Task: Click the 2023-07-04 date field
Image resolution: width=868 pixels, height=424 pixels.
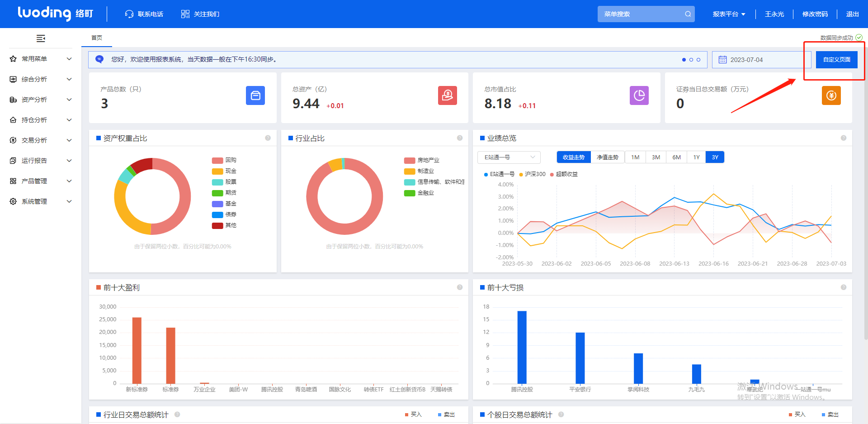Action: pyautogui.click(x=762, y=60)
